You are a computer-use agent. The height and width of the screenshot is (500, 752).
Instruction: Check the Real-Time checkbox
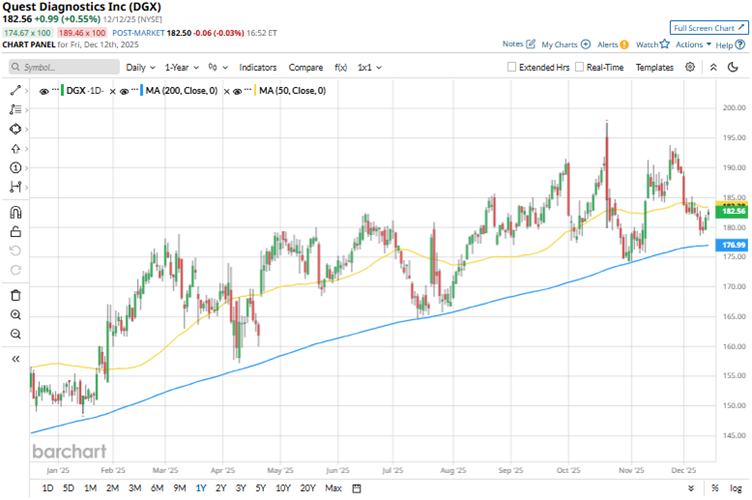tap(580, 67)
